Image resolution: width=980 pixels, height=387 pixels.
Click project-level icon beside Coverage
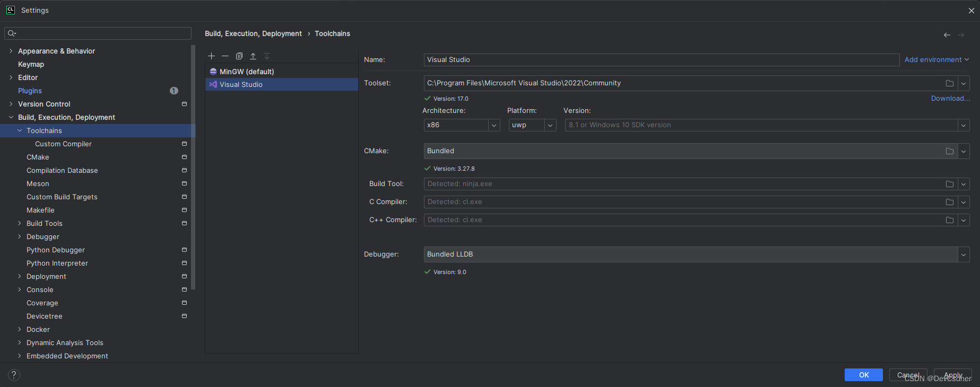click(184, 303)
